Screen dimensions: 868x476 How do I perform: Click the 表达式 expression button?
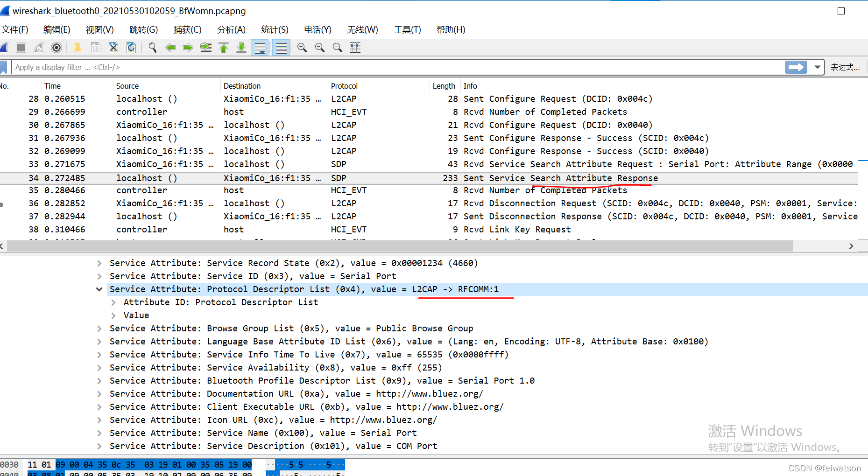click(x=845, y=67)
